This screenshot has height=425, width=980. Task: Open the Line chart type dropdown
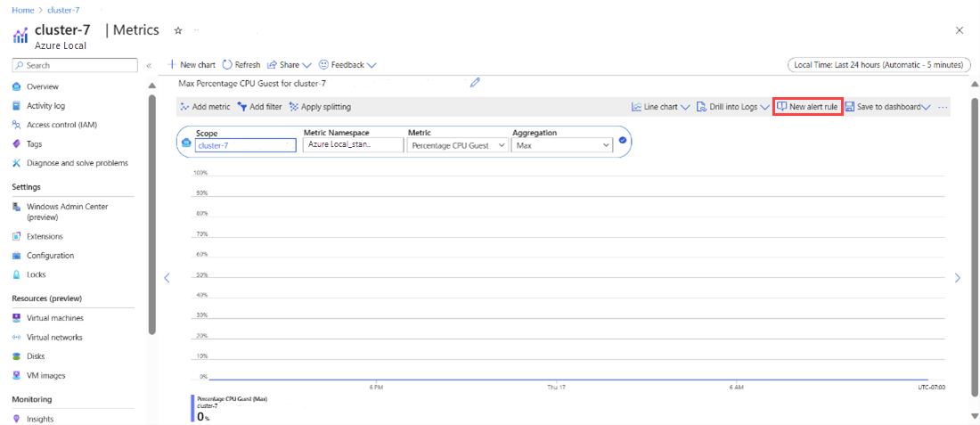coord(661,107)
